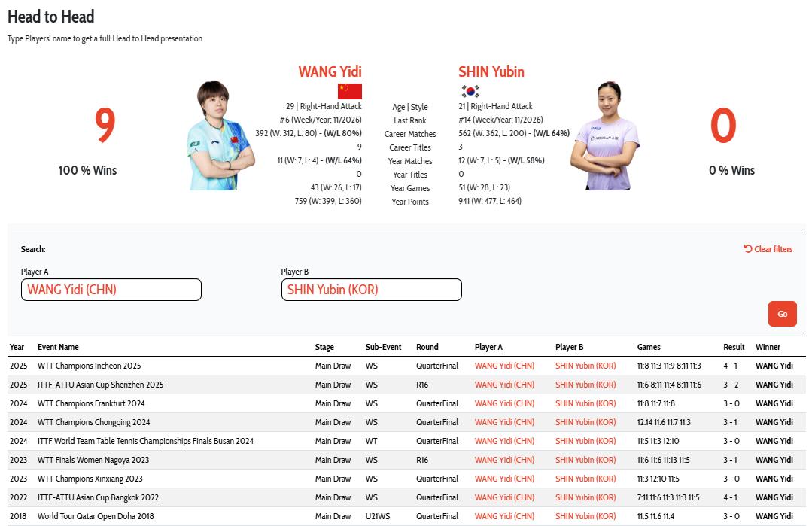Image resolution: width=812 pixels, height=526 pixels.
Task: Click WANG Yidi career matches stat 392
Action: click(x=309, y=134)
